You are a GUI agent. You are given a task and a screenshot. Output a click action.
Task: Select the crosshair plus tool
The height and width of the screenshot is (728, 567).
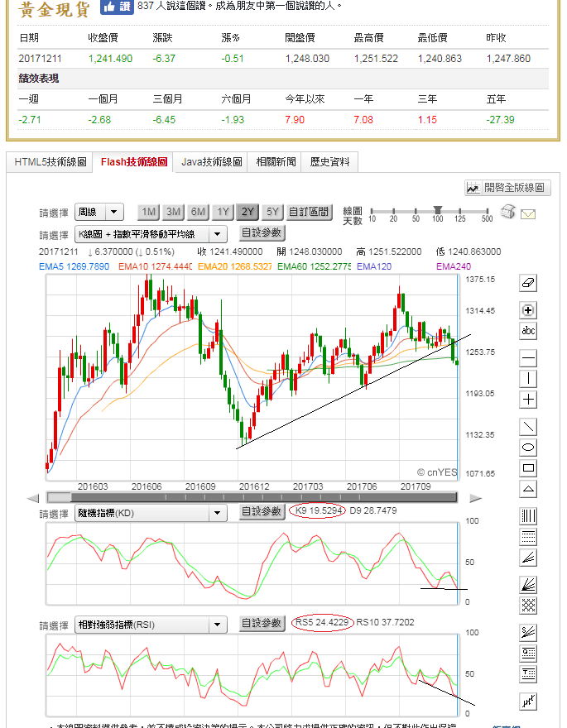point(528,400)
